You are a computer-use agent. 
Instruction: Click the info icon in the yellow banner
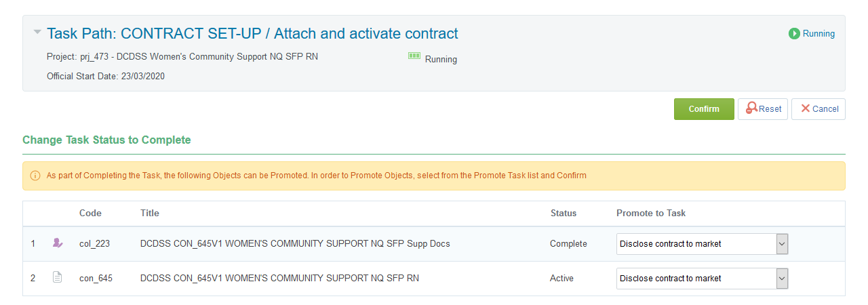(x=35, y=176)
